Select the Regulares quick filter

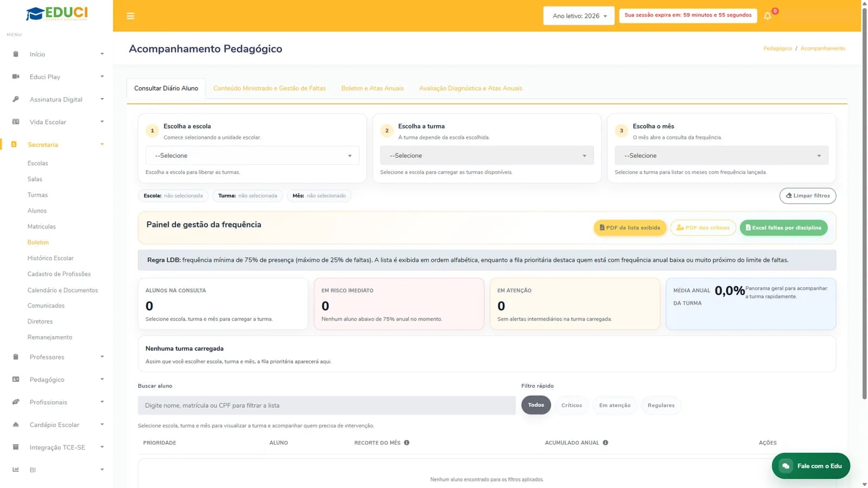click(661, 405)
